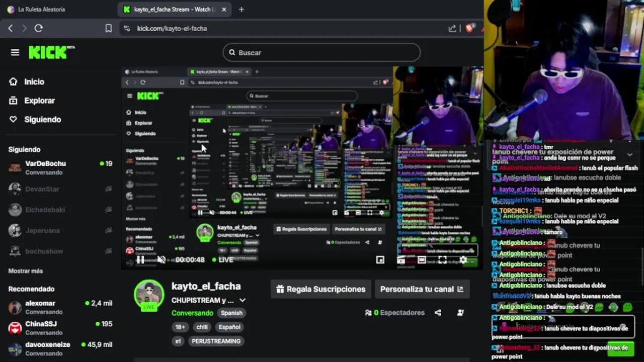The width and height of the screenshot is (644, 362).
Task: Expand Mostrar más in Siguiendo list
Action: (x=26, y=271)
